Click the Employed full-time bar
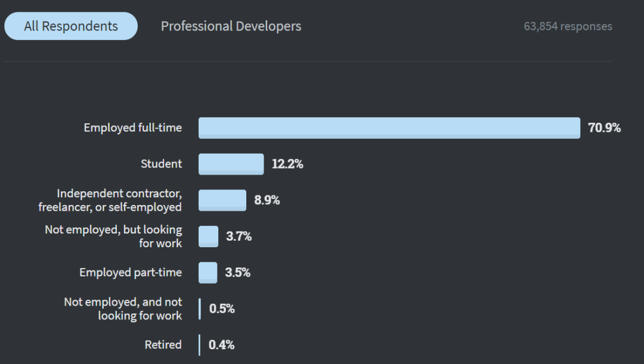 389,128
